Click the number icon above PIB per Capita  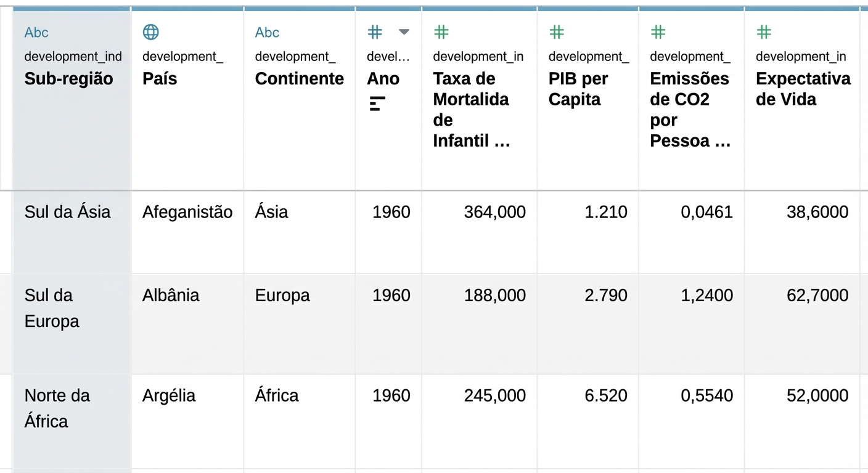click(x=557, y=32)
